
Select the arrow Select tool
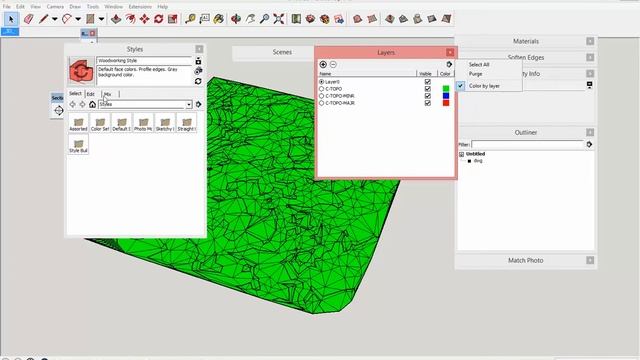click(x=11, y=19)
